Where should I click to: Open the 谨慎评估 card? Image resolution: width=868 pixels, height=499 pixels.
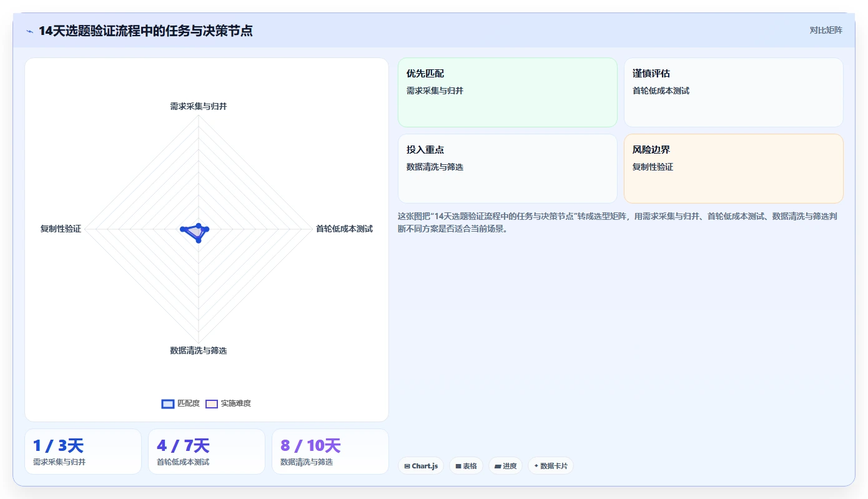(x=734, y=92)
